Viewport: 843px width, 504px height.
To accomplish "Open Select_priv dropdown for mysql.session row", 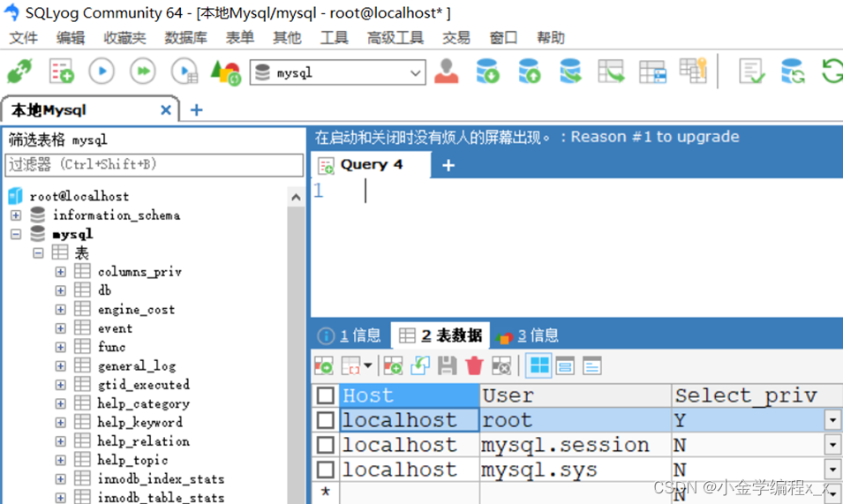I will (x=832, y=445).
